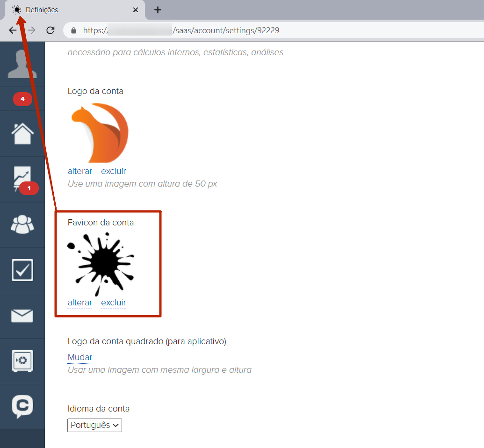The width and height of the screenshot is (484, 448).
Task: Click excluir under Logo da conta
Action: [x=113, y=171]
